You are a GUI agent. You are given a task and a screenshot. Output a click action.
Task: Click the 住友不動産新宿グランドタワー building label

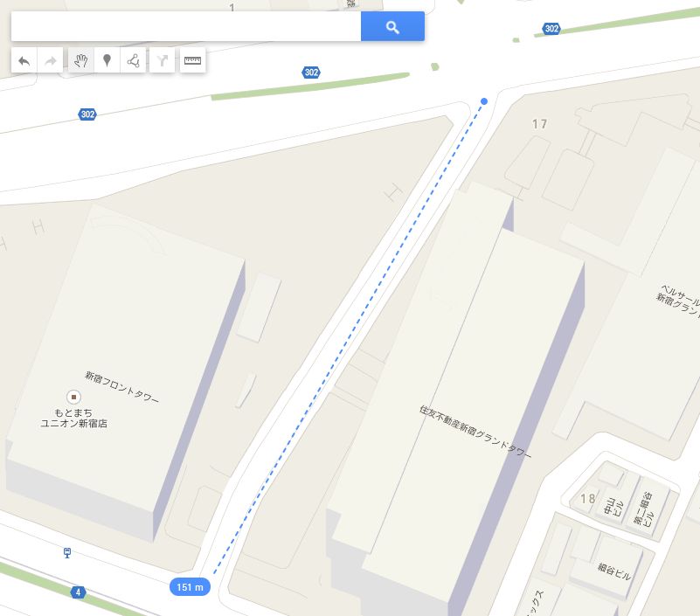476,432
